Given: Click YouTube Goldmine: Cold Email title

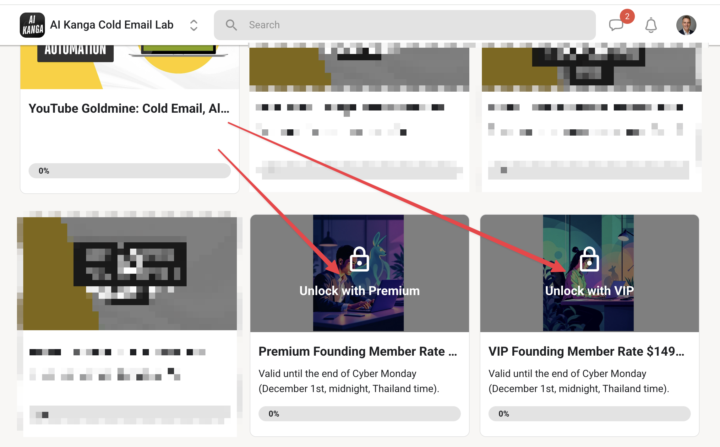Looking at the screenshot, I should coord(129,108).
